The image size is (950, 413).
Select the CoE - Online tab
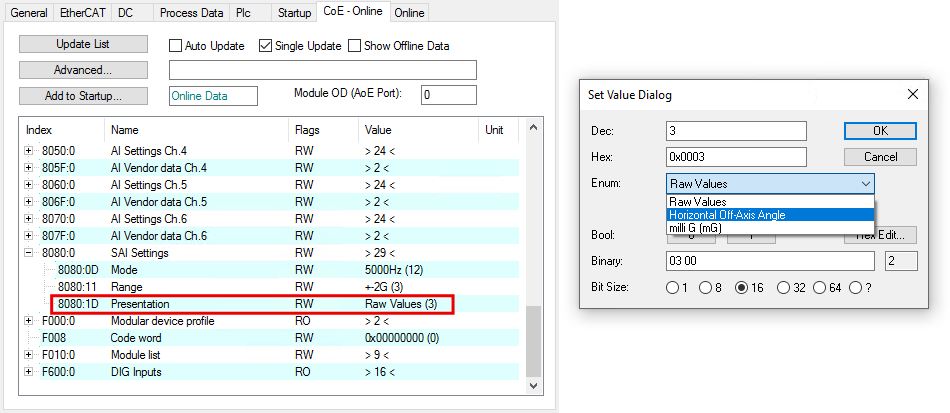353,11
